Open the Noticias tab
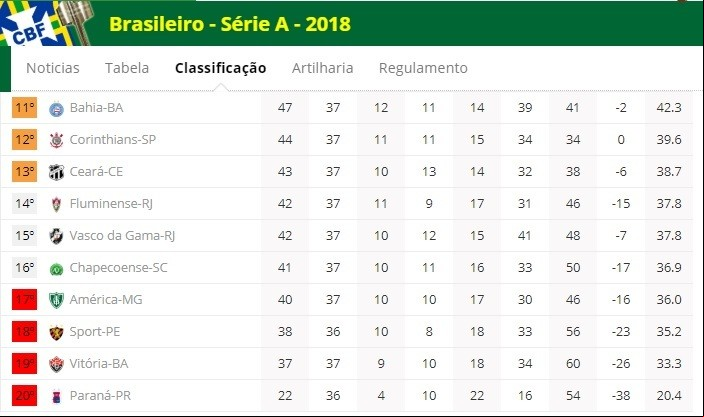Viewport: 704px width, 417px height. [53, 68]
